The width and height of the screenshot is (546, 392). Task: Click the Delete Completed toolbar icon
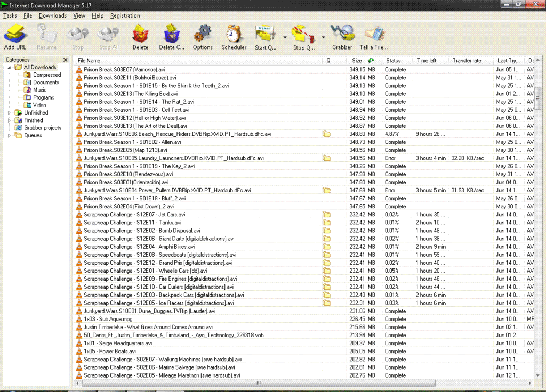[x=172, y=37]
